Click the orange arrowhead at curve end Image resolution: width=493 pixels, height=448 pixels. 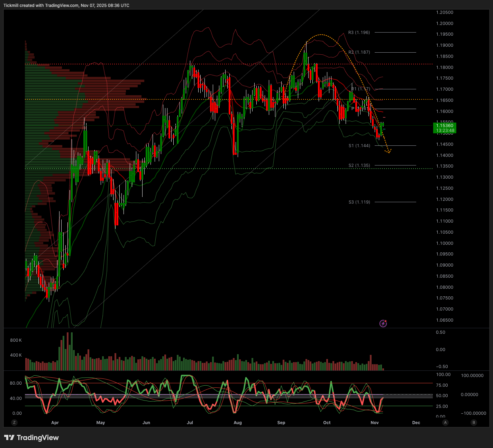pyautogui.click(x=389, y=151)
